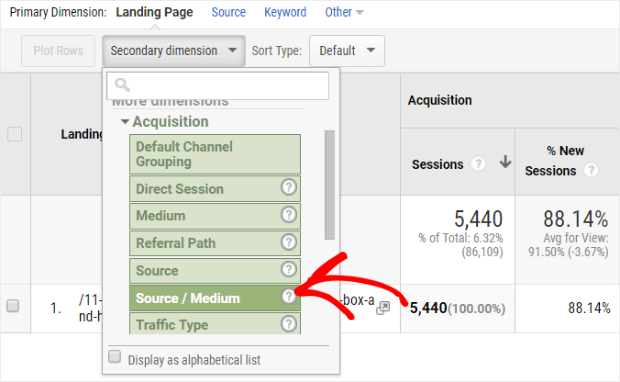The height and width of the screenshot is (382, 620).
Task: Open help icon for Referral Path
Action: pyautogui.click(x=289, y=242)
